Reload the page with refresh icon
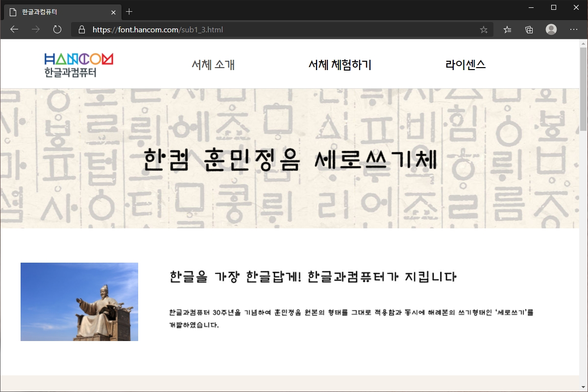 pos(57,29)
